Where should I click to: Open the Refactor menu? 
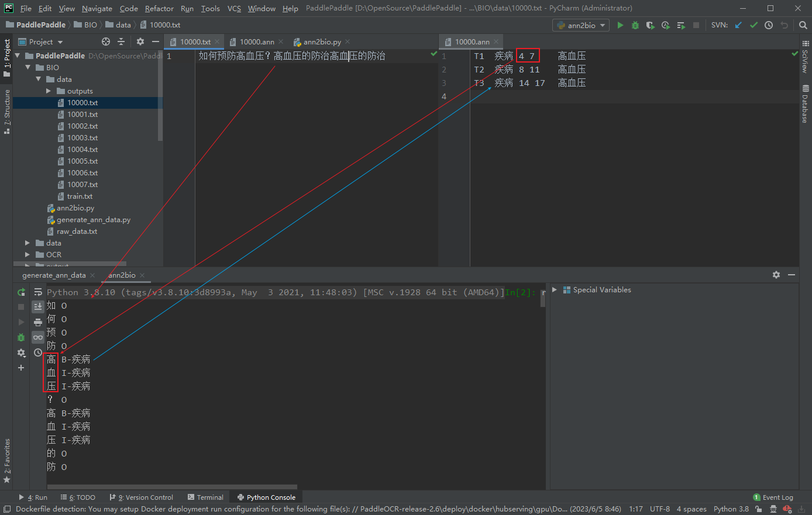click(x=159, y=8)
